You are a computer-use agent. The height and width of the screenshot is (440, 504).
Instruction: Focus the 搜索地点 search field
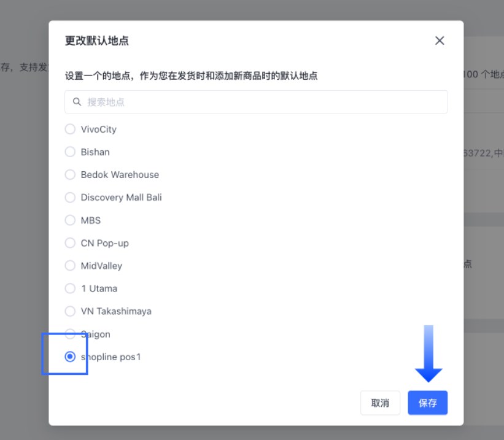tap(256, 102)
